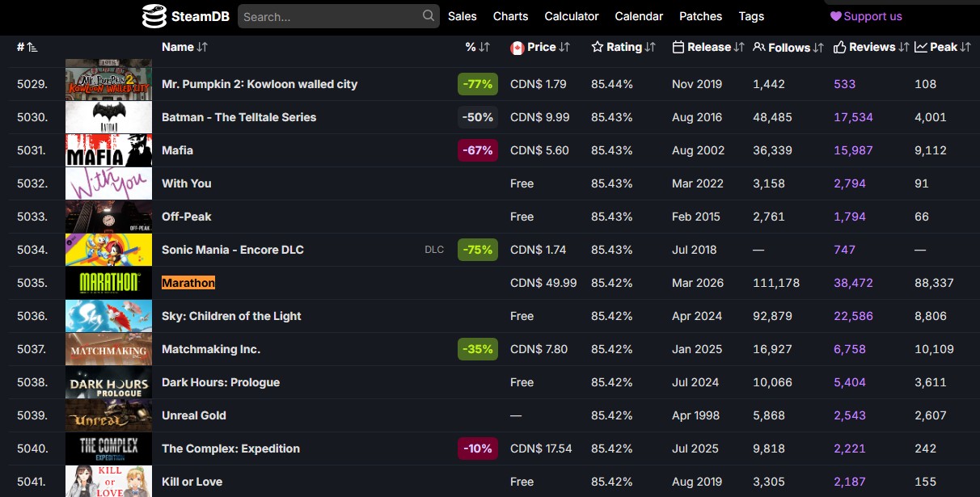
Task: Sort by rank number column
Action: tap(27, 47)
